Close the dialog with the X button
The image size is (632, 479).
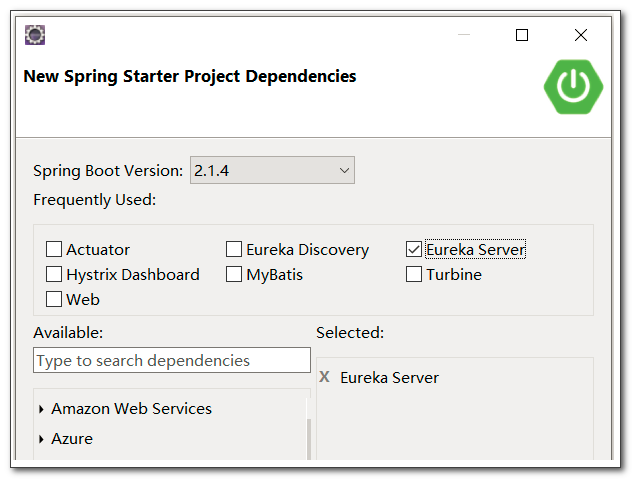581,35
